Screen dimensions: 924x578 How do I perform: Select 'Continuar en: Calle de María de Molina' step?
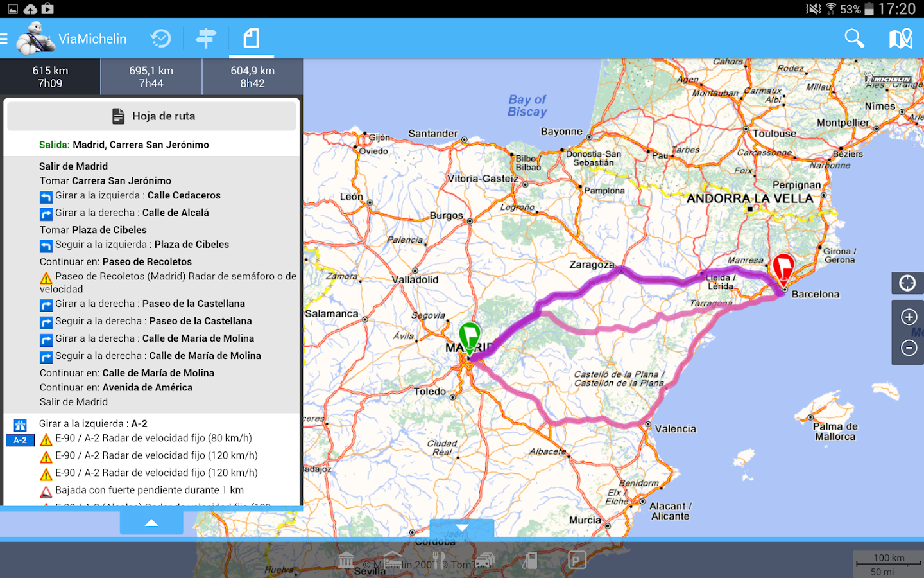(127, 373)
